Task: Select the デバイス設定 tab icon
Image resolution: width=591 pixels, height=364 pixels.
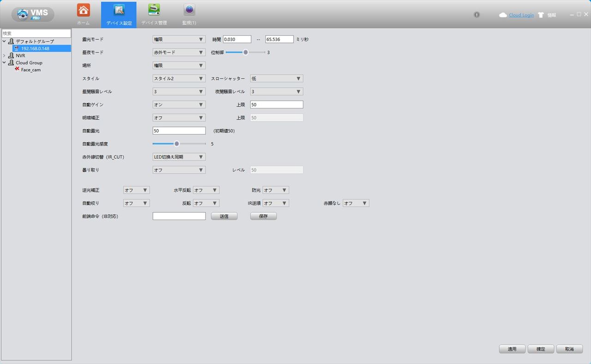Action: (119, 10)
